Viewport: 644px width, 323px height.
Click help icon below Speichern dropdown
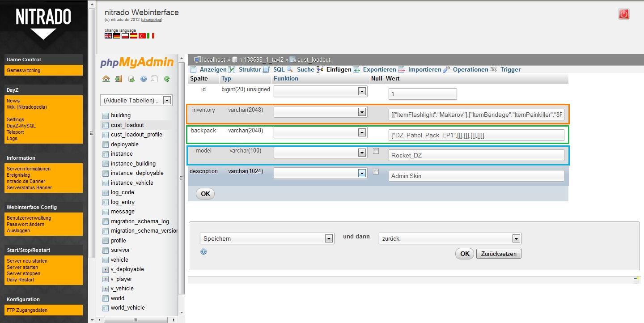203,251
